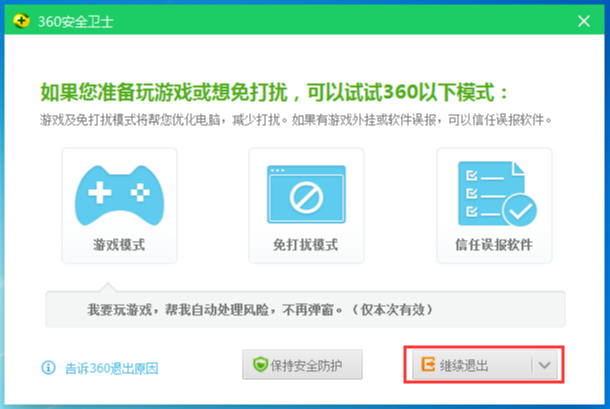Choose the 游戏模式 label
Screen dimensions: 610x409
click(119, 245)
